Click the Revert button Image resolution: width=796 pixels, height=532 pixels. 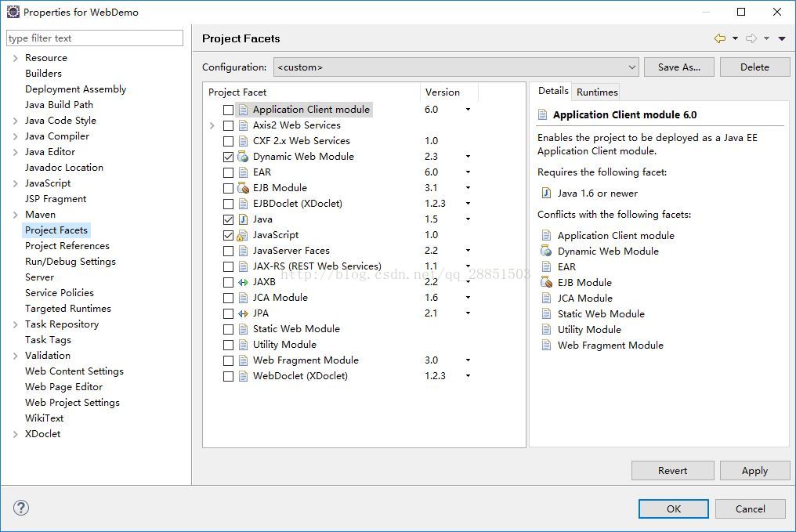673,471
